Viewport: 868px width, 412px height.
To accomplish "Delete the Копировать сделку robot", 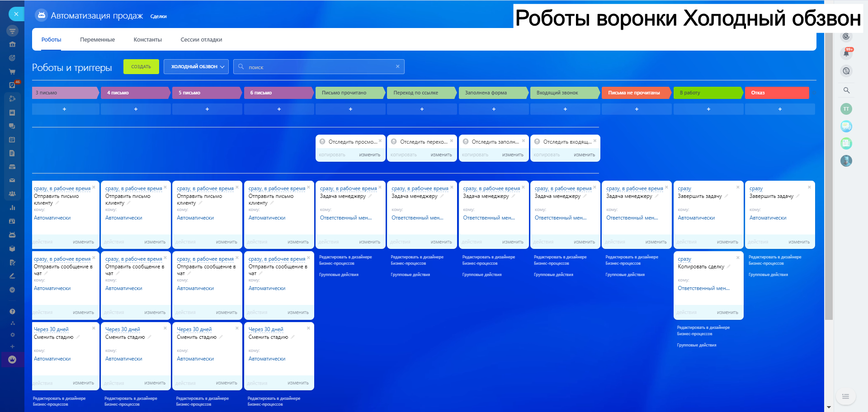I will point(738,257).
